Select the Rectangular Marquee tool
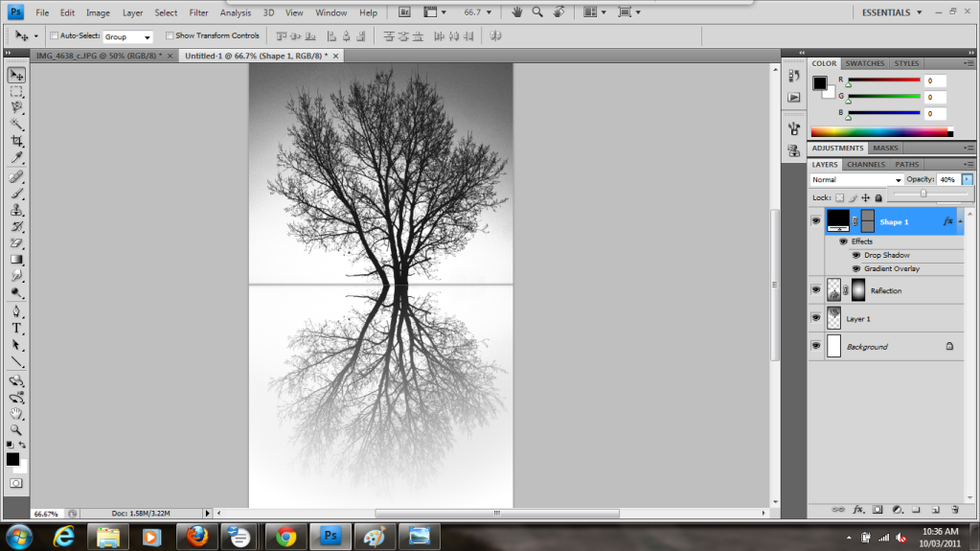The image size is (980, 551). coord(16,92)
